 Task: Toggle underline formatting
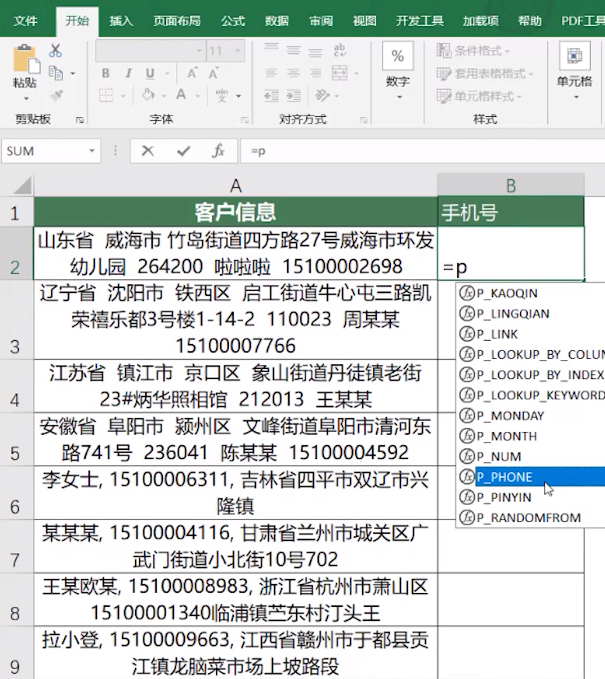(x=150, y=73)
